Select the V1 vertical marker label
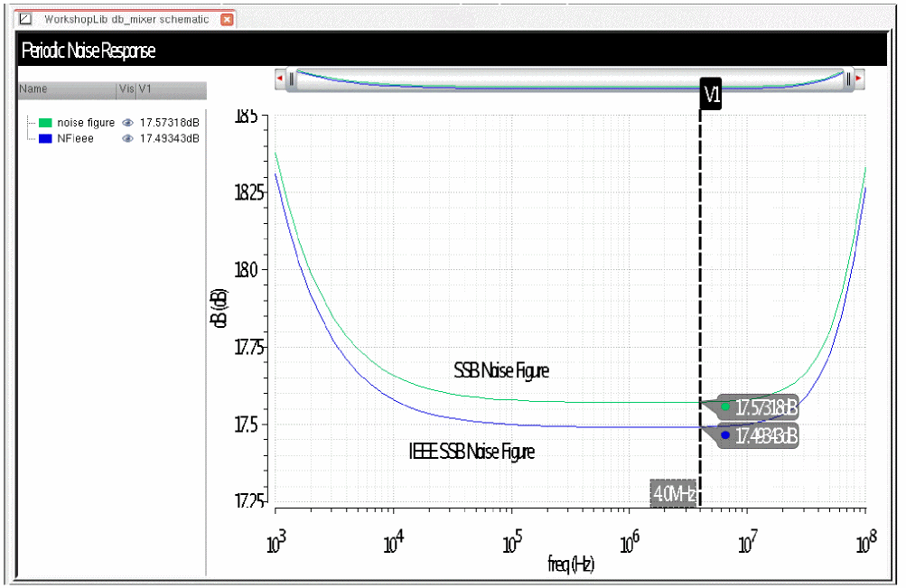The width and height of the screenshot is (906, 588). (x=711, y=94)
